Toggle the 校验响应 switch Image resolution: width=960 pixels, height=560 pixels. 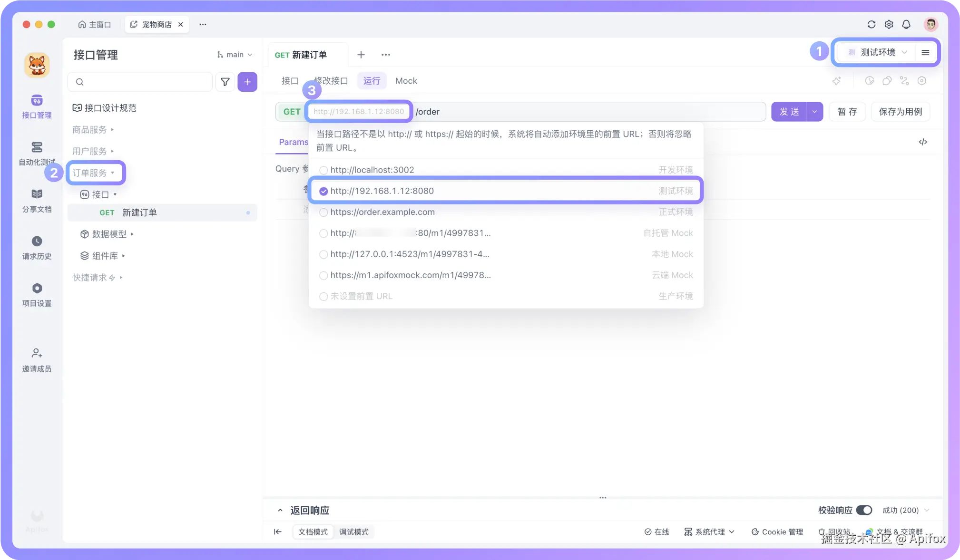(x=864, y=510)
